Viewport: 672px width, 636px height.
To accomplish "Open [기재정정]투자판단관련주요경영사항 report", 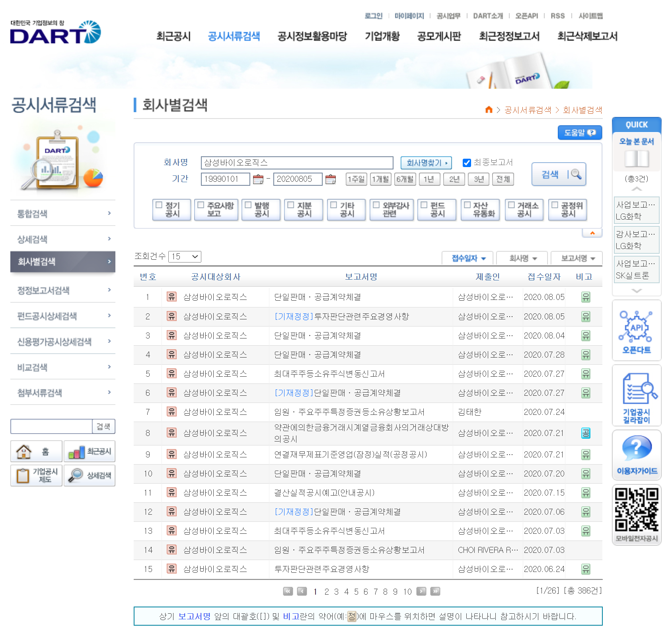I will (341, 317).
